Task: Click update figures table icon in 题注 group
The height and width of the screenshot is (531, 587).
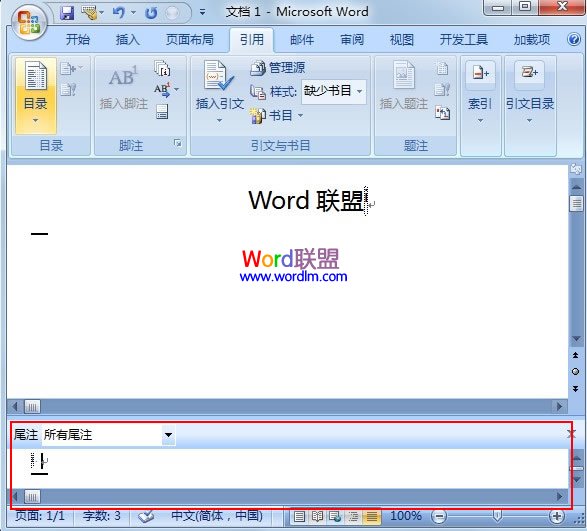Action: click(x=442, y=90)
